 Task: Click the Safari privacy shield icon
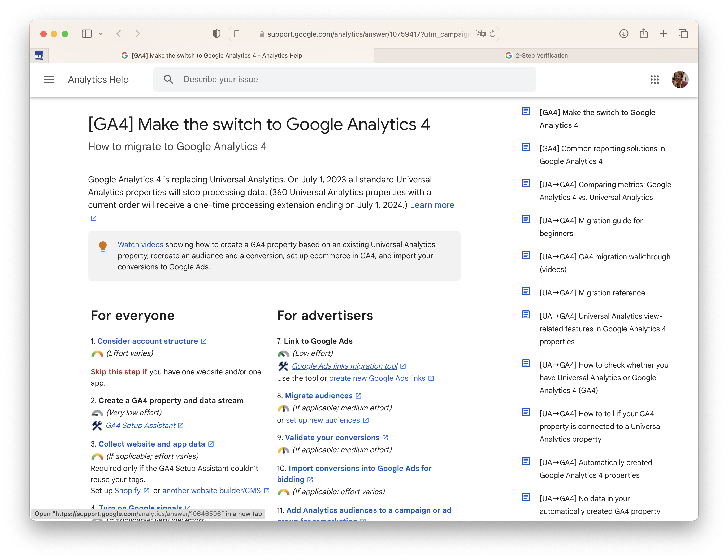(x=216, y=34)
